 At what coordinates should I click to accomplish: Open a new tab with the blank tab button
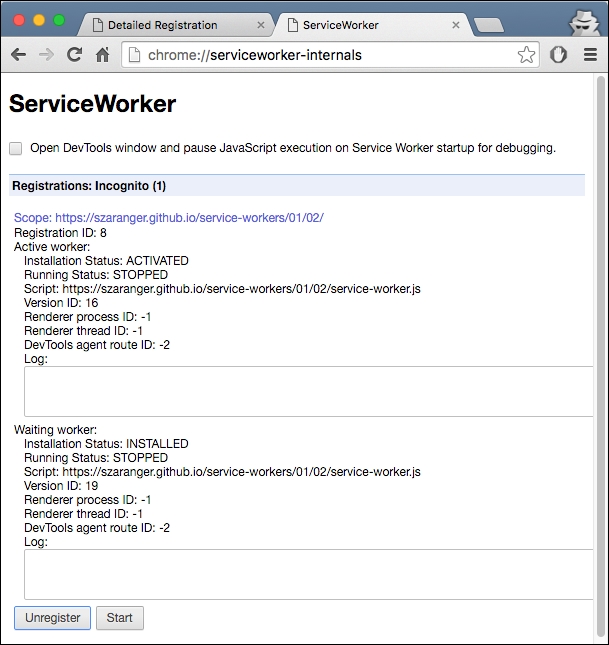tap(488, 24)
